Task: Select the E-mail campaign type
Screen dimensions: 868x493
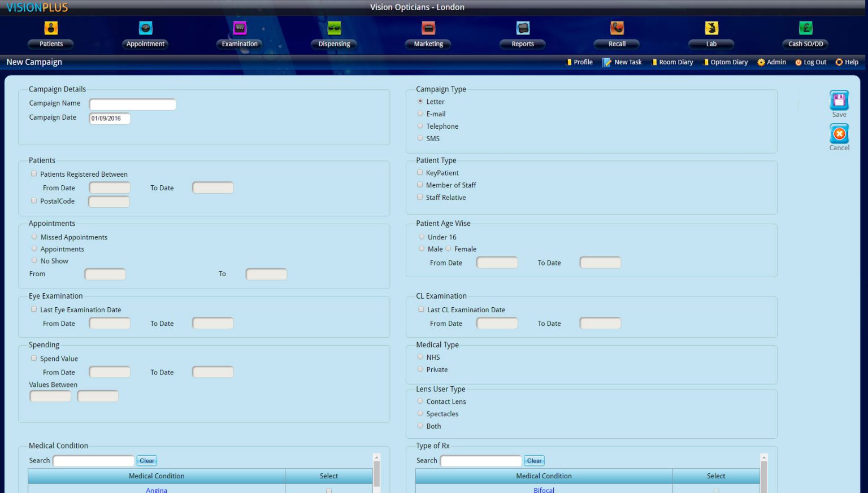Action: (420, 114)
